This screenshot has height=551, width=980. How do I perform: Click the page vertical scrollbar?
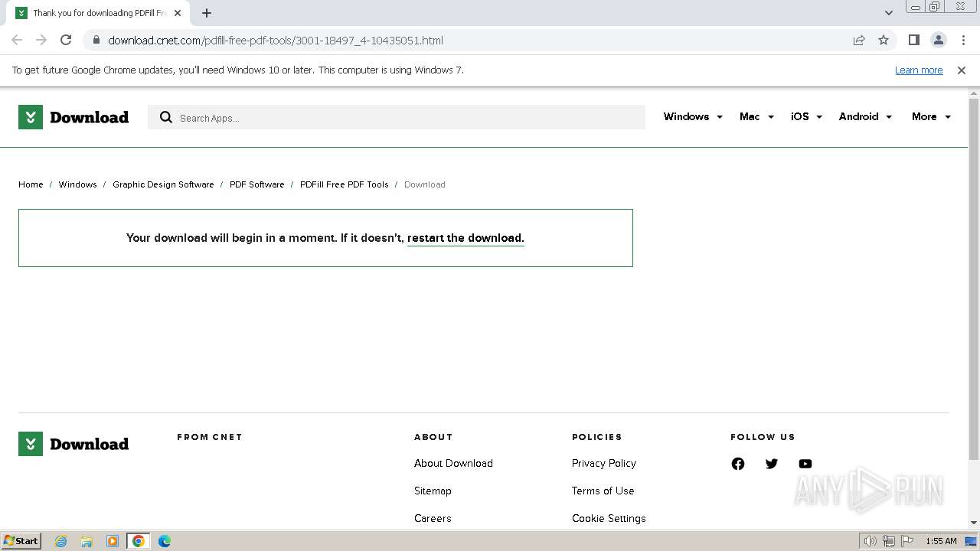click(x=974, y=279)
